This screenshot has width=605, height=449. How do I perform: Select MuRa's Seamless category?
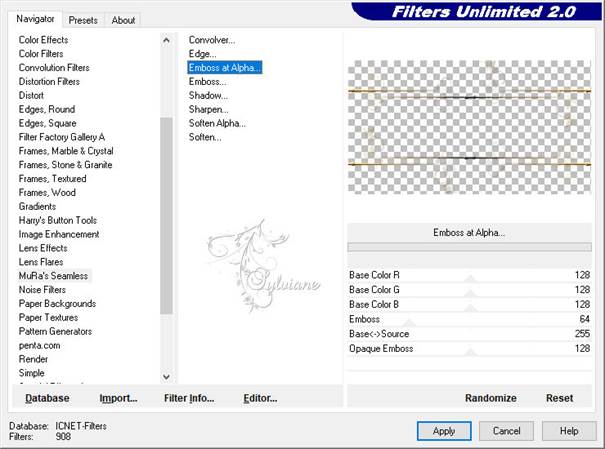pos(53,276)
